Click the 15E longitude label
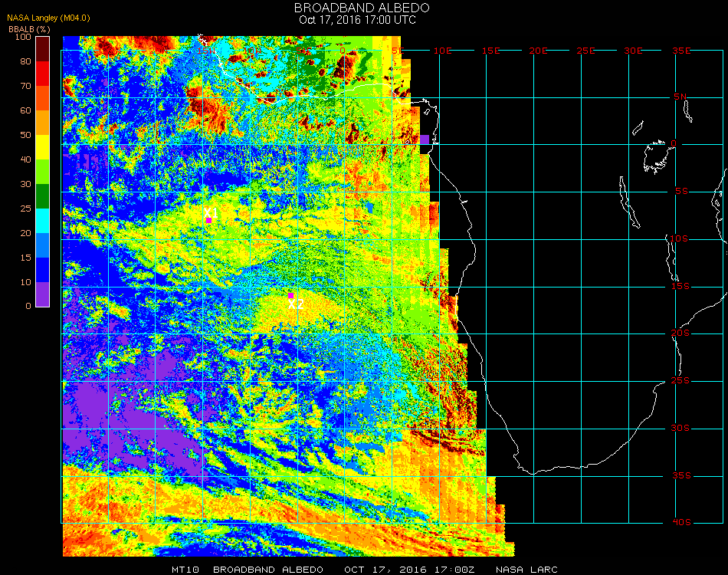The width and height of the screenshot is (728, 575). coord(490,51)
